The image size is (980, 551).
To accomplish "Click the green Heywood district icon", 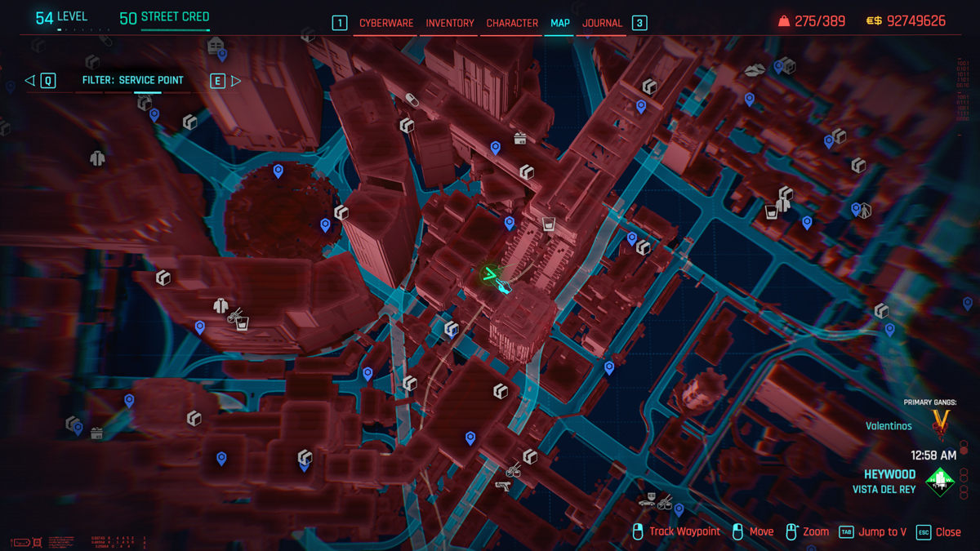I will 940,482.
